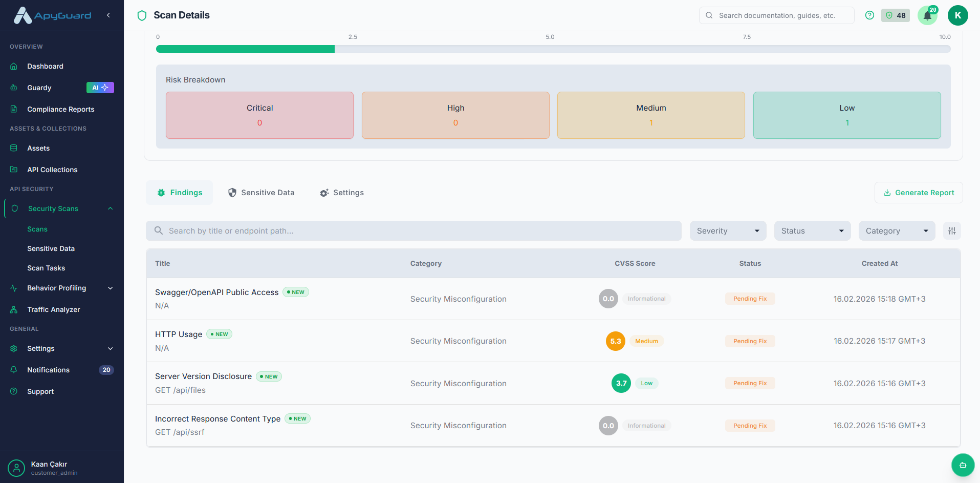Image resolution: width=980 pixels, height=483 pixels.
Task: Switch to the Settings tab of scan details
Action: pos(341,192)
